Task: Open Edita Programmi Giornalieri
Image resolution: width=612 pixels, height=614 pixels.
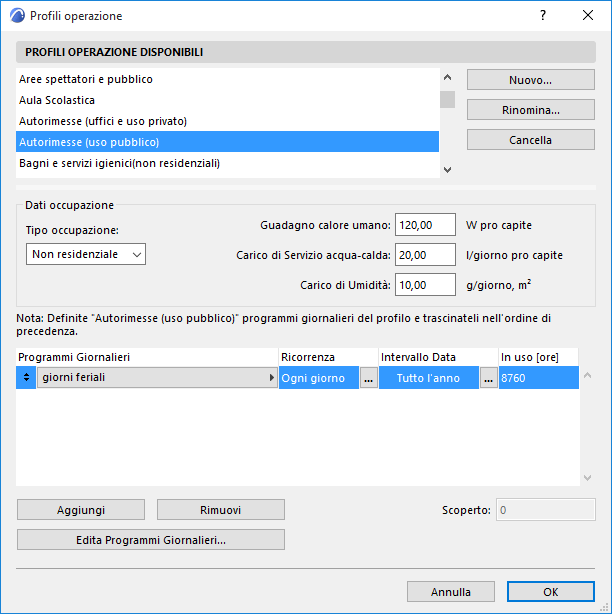Action: pos(151,540)
